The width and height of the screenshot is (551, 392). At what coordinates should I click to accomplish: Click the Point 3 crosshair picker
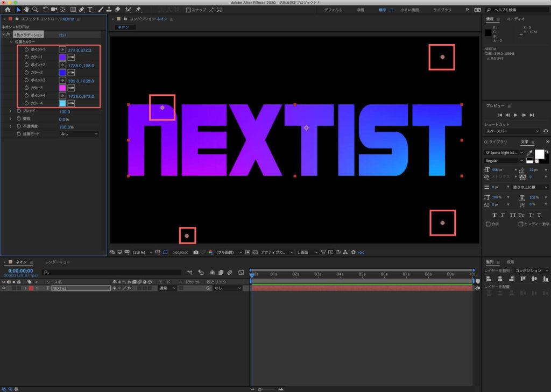62,81
